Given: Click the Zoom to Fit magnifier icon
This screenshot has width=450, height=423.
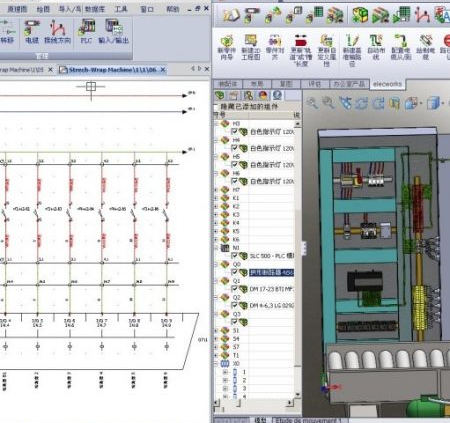Looking at the screenshot, I should [312, 103].
